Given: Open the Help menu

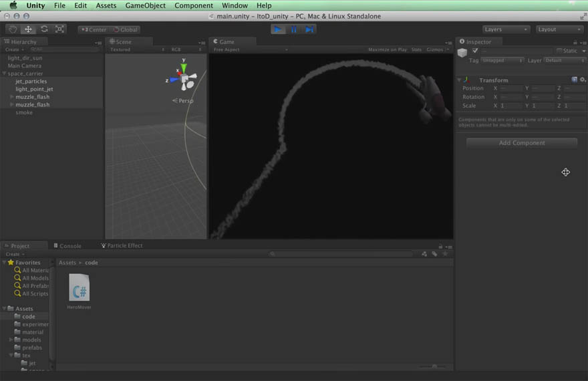Looking at the screenshot, I should coord(264,5).
